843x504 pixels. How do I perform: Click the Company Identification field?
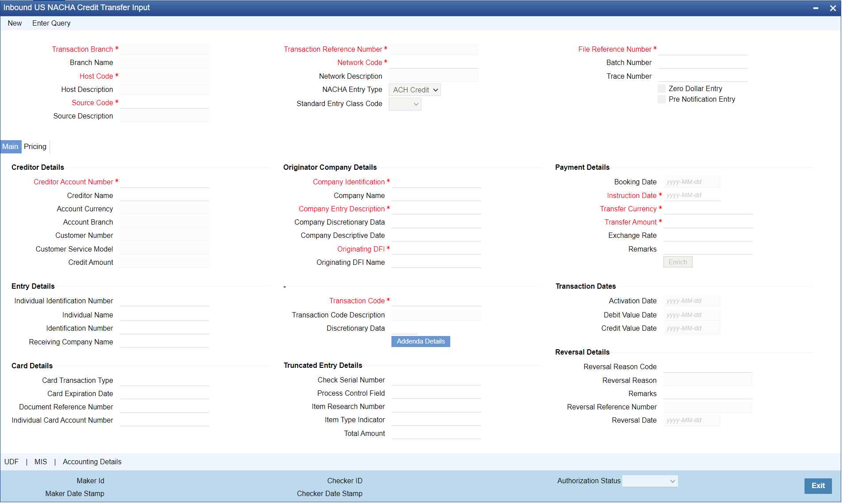coord(437,182)
